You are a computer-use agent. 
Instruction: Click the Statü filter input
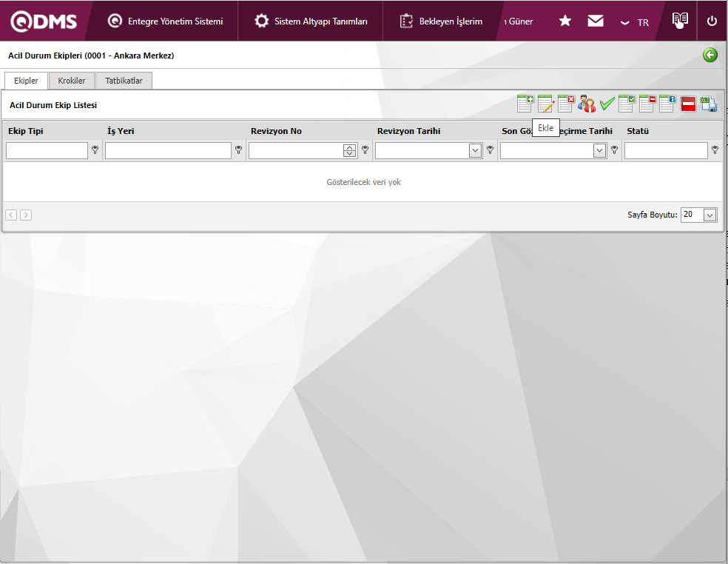click(x=666, y=150)
